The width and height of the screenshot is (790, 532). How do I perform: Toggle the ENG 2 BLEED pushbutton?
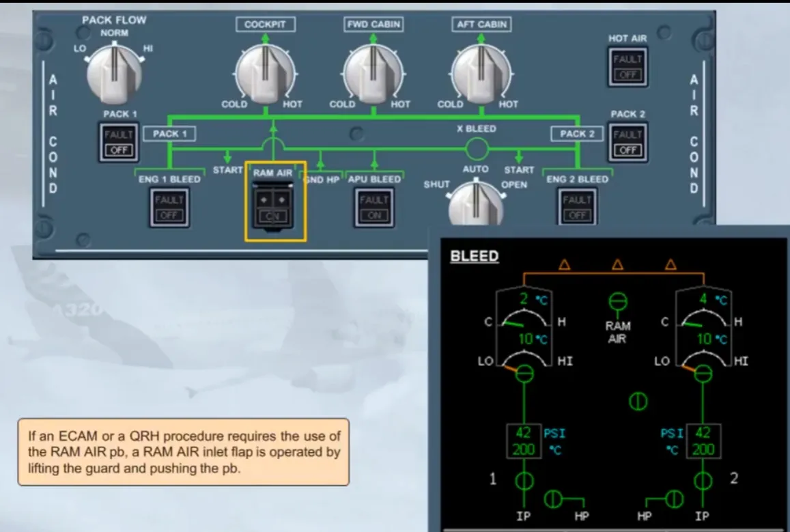(578, 207)
